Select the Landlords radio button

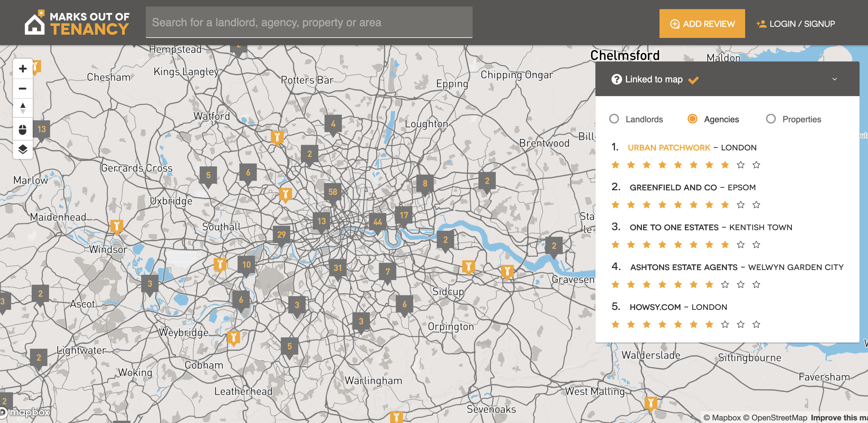[x=614, y=119]
